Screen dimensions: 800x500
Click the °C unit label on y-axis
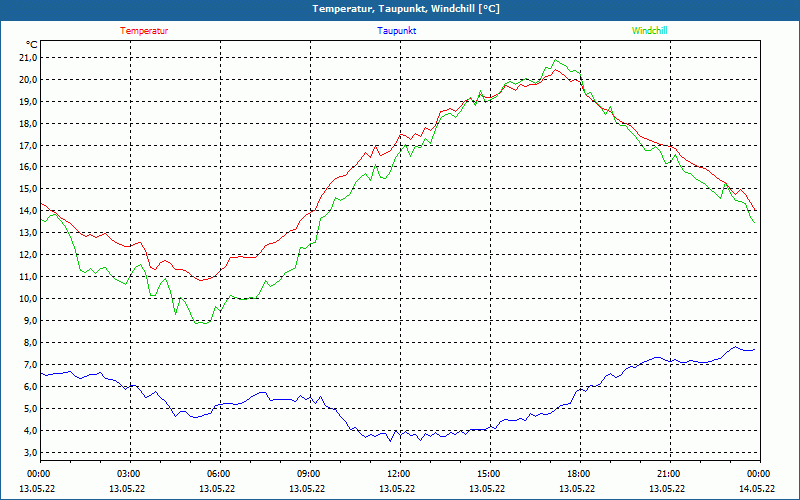click(32, 45)
